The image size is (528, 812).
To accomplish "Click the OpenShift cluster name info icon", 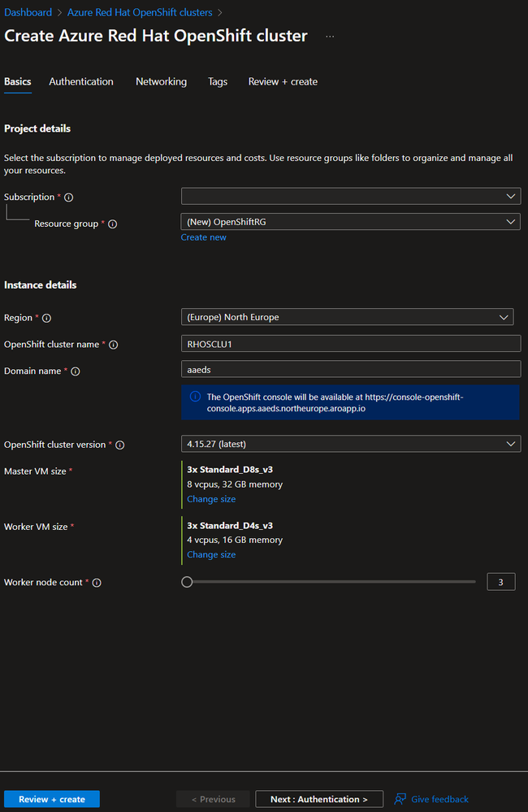I will pyautogui.click(x=114, y=345).
